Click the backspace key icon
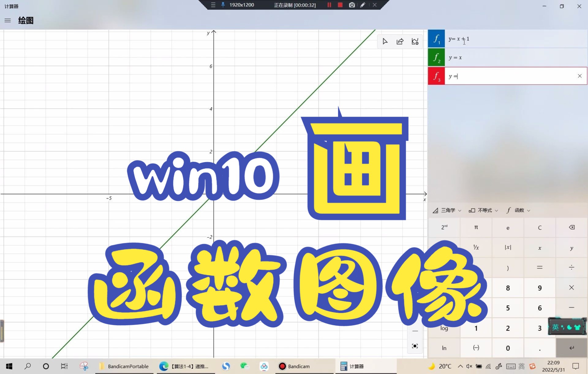588x374 pixels. click(571, 227)
